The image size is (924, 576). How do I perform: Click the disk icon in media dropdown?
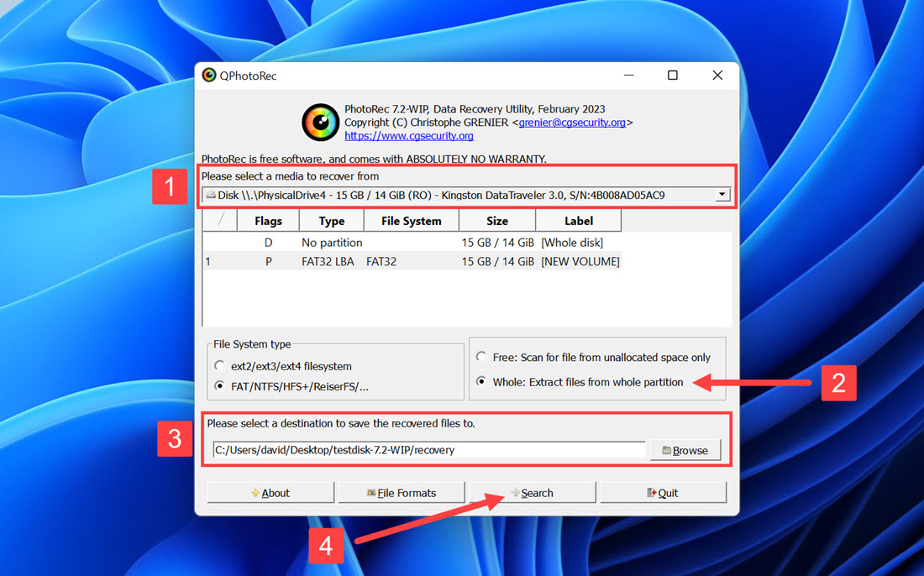[x=210, y=195]
